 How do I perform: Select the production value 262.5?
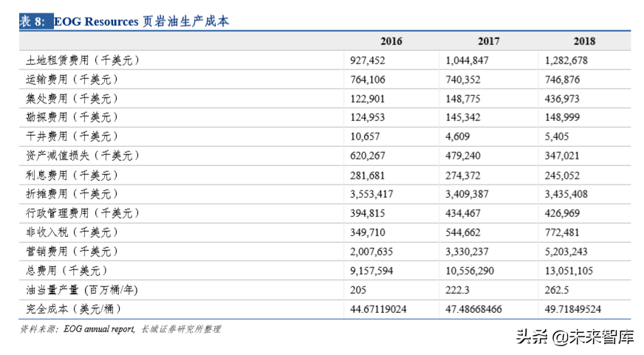point(557,290)
